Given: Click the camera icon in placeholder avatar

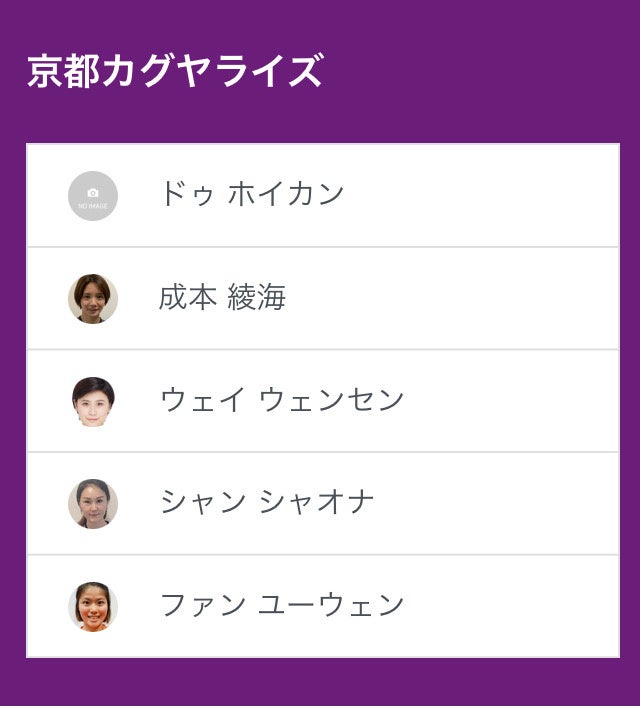Looking at the screenshot, I should coord(93,192).
